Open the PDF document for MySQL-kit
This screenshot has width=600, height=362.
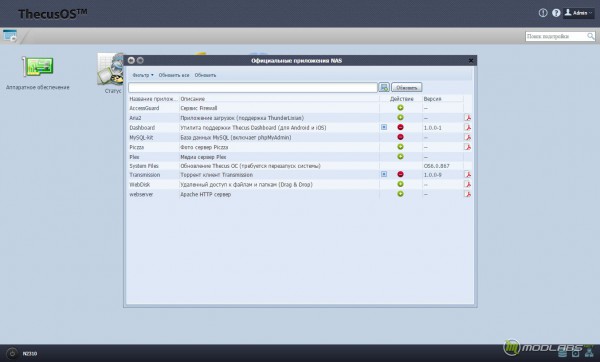pyautogui.click(x=467, y=137)
